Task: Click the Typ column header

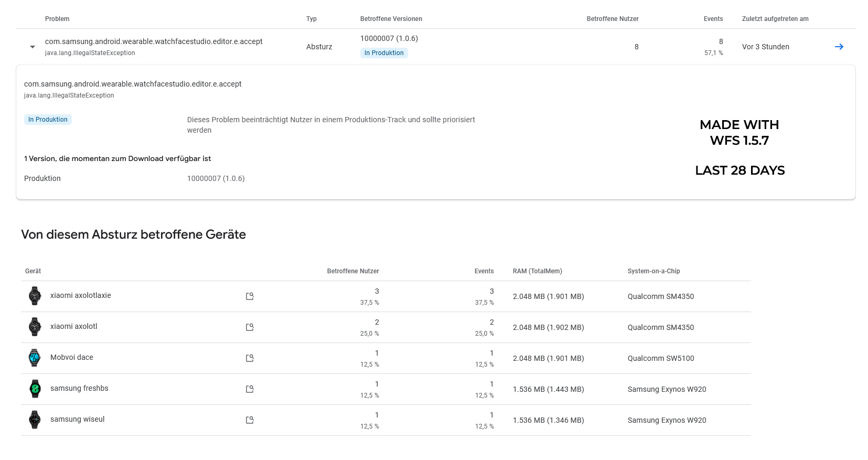Action: (x=312, y=19)
